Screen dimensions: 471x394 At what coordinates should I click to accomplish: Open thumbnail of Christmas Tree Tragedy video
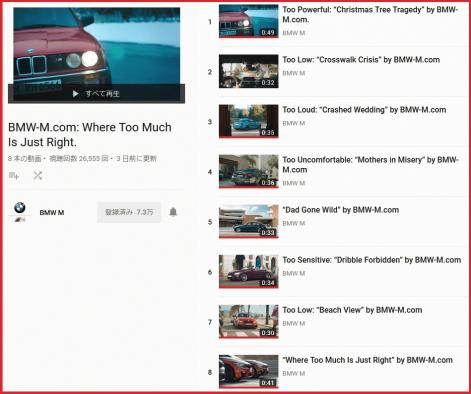point(248,21)
